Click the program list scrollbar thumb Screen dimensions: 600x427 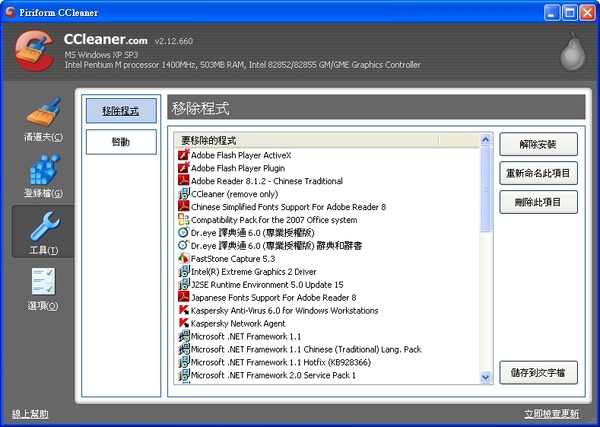tap(485, 189)
